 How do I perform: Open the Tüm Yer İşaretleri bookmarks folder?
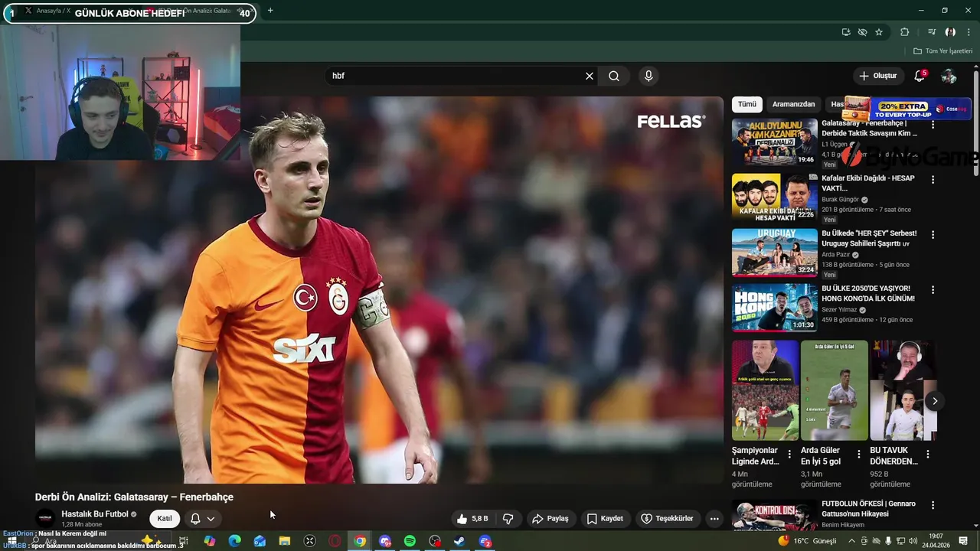coord(942,51)
